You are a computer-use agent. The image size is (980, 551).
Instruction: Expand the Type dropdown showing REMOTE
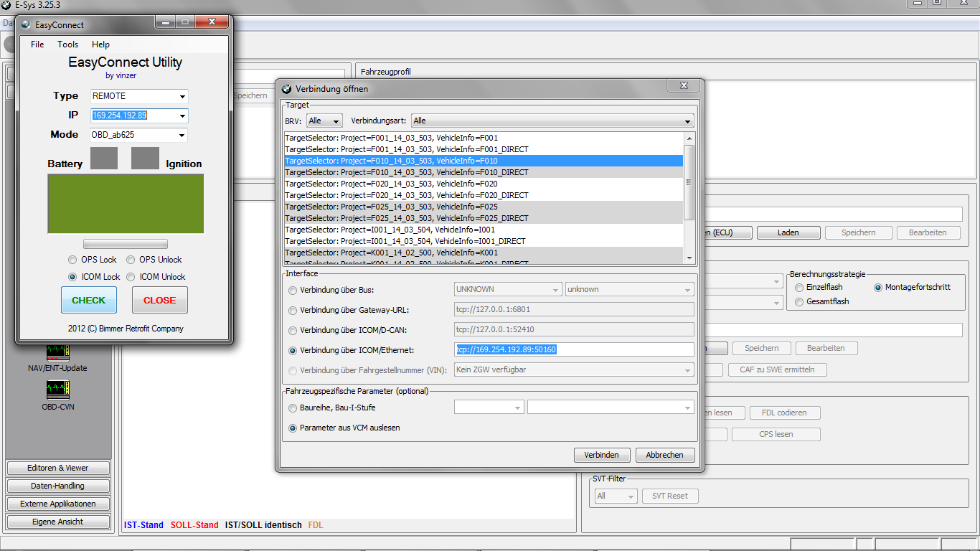pos(182,96)
